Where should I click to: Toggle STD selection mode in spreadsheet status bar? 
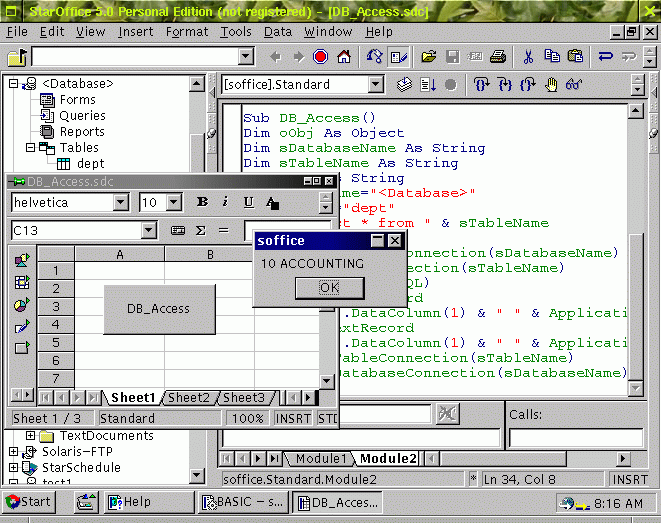point(328,418)
